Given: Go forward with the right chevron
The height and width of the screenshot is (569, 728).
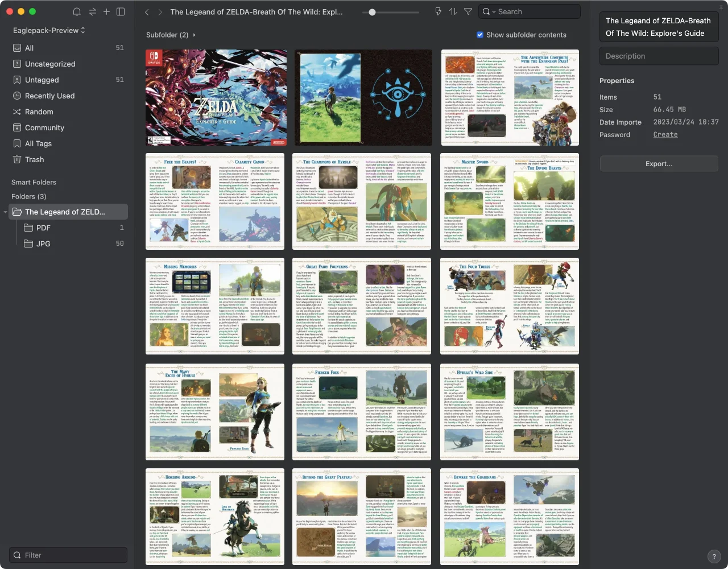Looking at the screenshot, I should [x=160, y=11].
